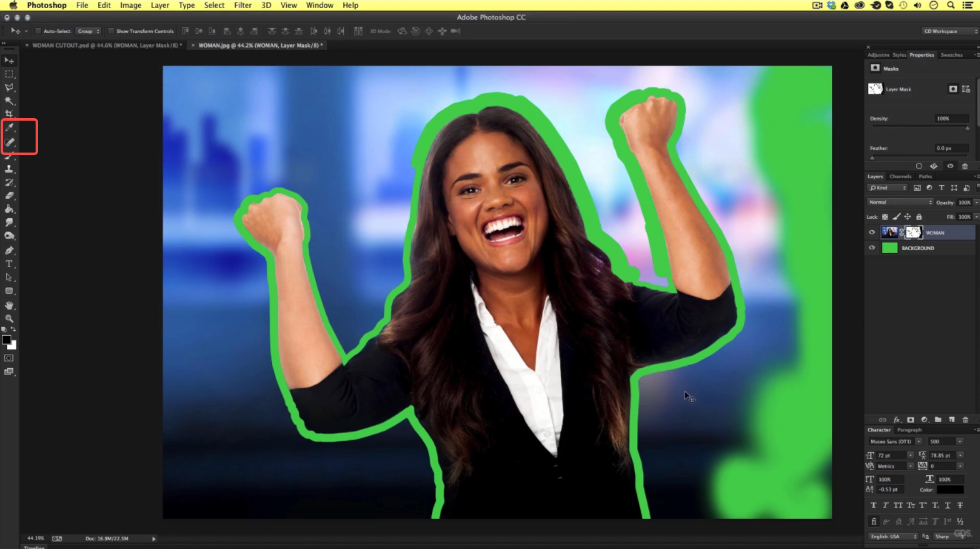Select the Rounded Rectangle shape tool

point(9,291)
